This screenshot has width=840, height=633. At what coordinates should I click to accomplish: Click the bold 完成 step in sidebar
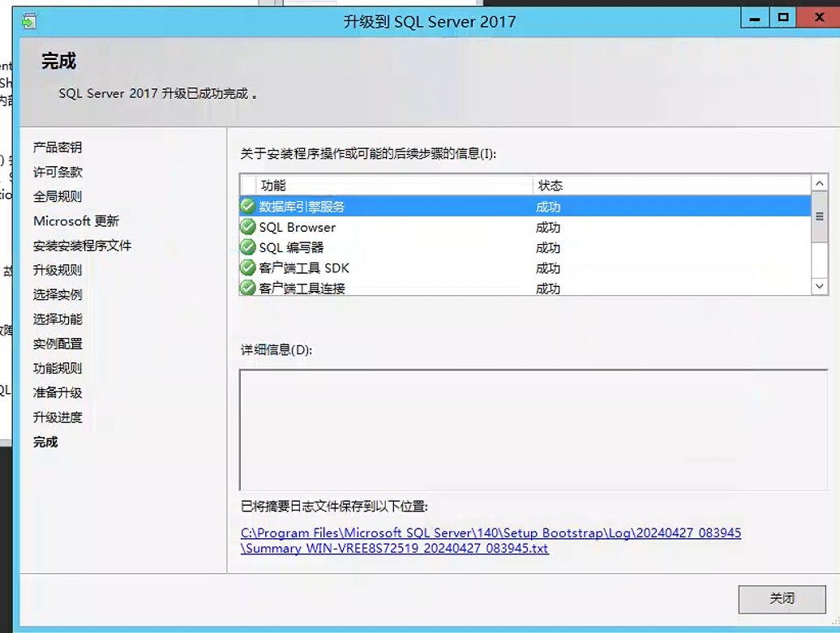[45, 442]
